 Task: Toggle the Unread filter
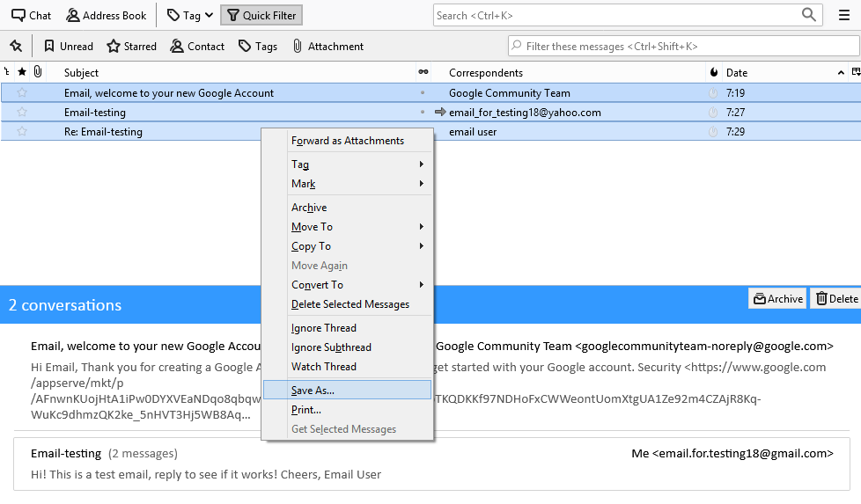click(x=69, y=46)
